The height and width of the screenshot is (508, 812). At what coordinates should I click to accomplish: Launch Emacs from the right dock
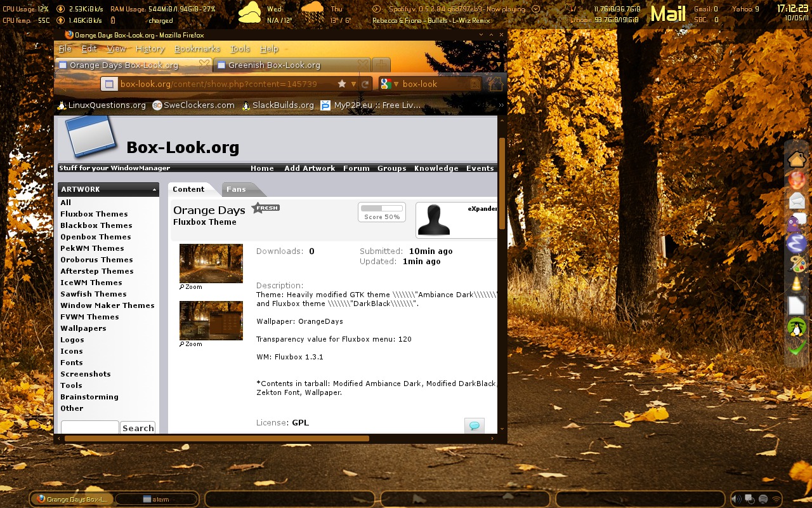[797, 243]
